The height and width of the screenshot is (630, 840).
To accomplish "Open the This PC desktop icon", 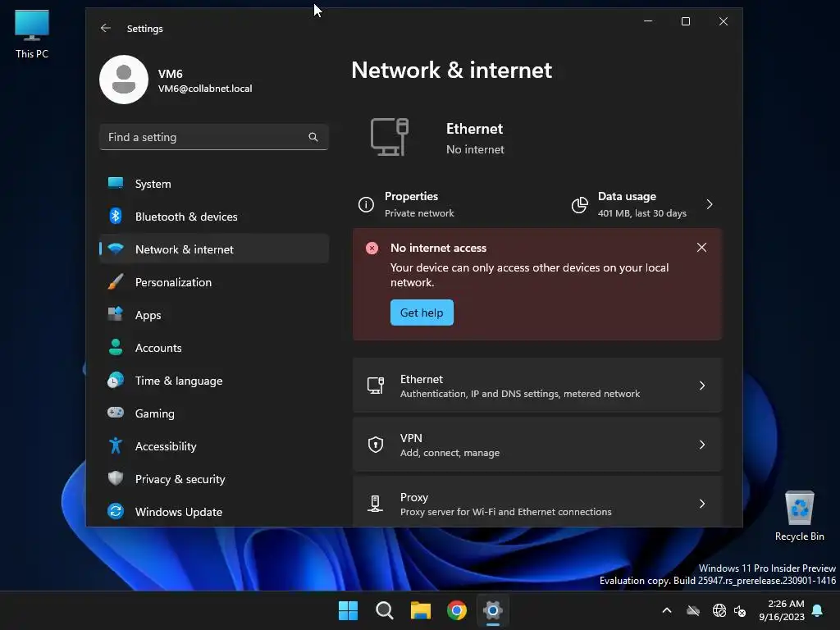I will [32, 34].
